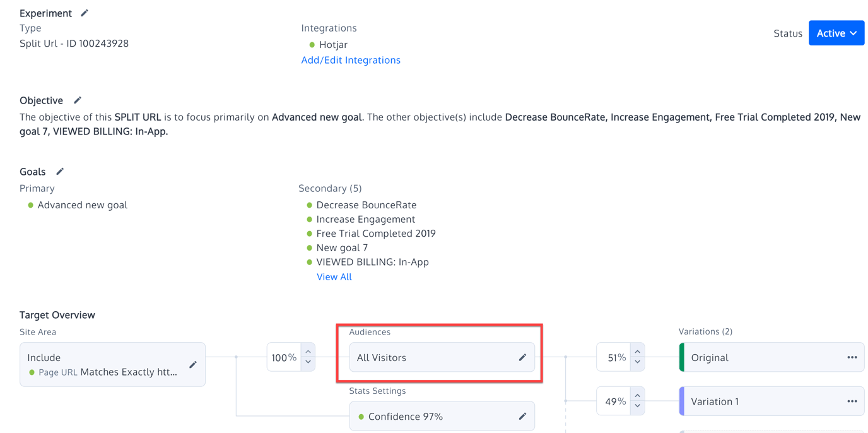Edit the All Visitors audience
This screenshot has height=433, width=868.
click(522, 358)
